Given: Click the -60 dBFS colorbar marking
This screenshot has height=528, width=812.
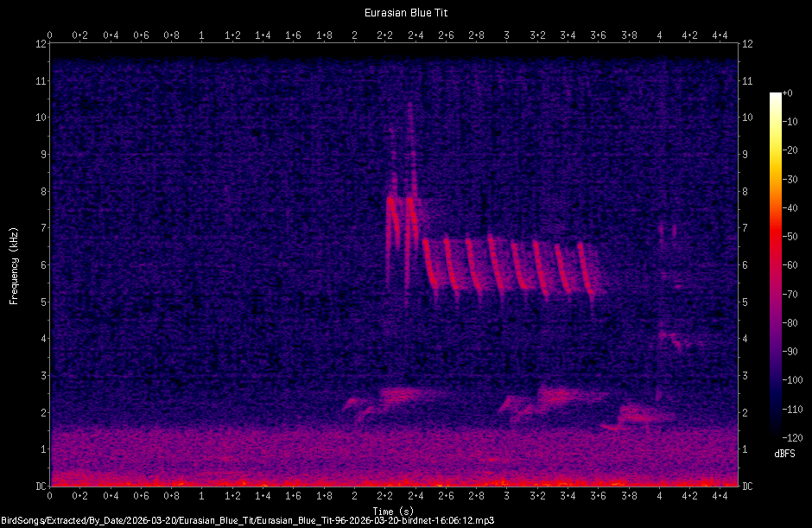Looking at the screenshot, I should click(790, 265).
